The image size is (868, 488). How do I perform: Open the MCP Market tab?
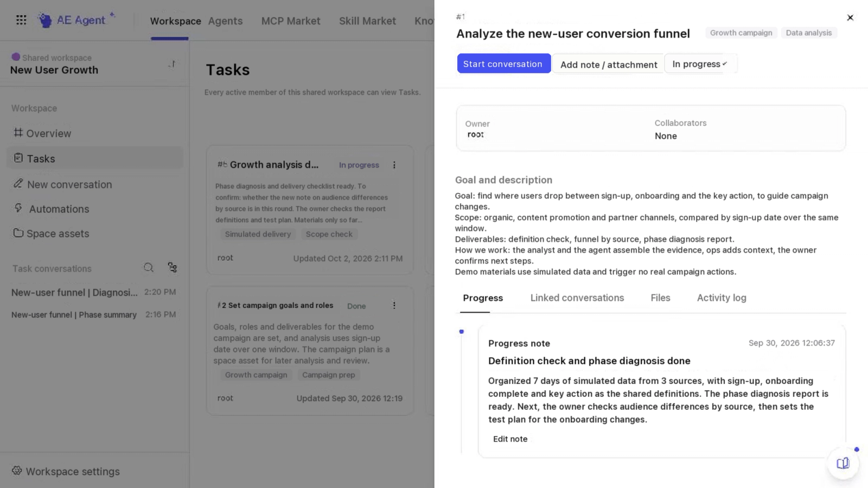coord(291,21)
